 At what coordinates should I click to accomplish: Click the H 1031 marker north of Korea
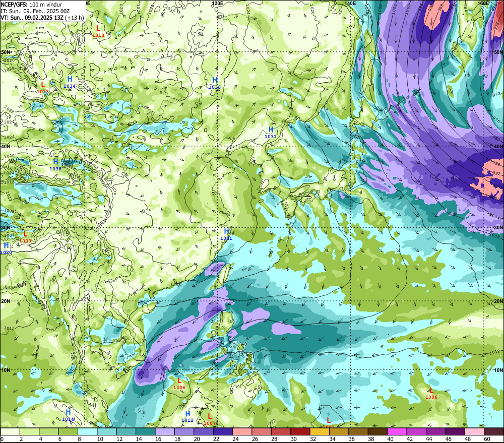[x=271, y=133]
